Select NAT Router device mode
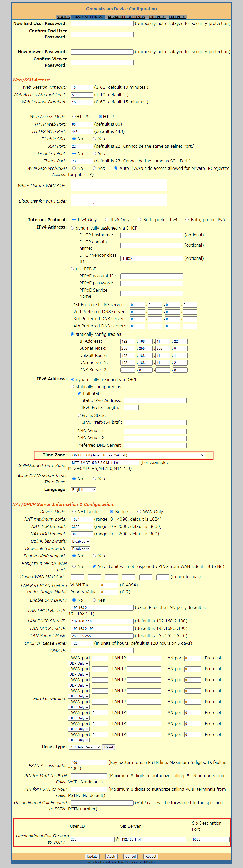The height and width of the screenshot is (868, 243). (74, 512)
